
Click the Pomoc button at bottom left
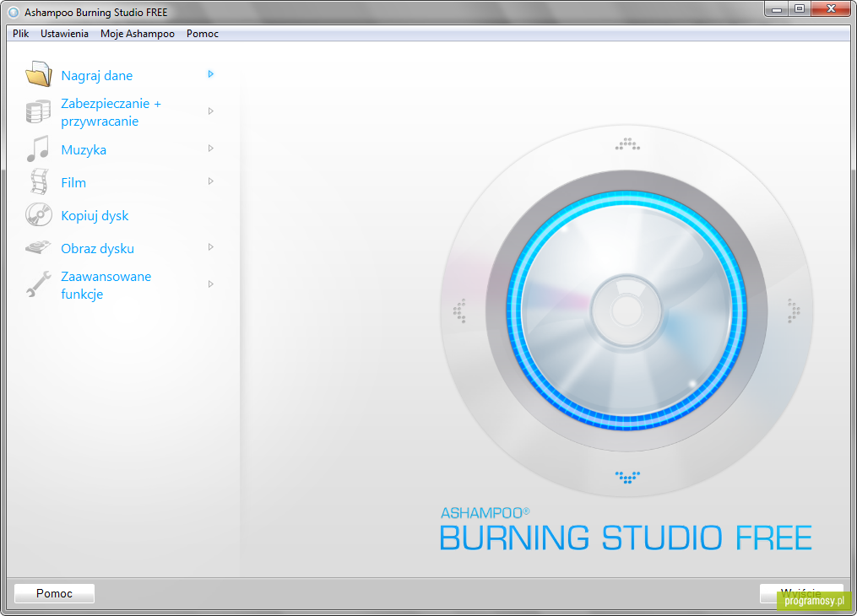[54, 593]
